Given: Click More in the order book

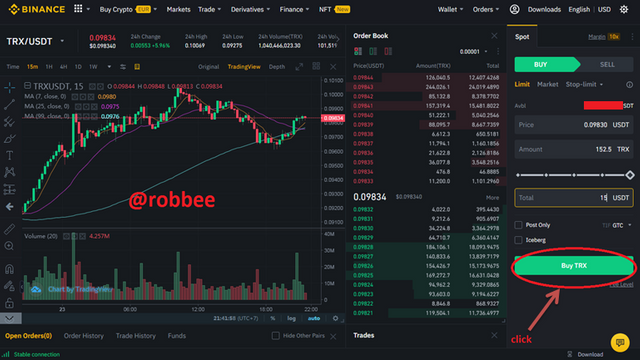Looking at the screenshot, I should point(492,197).
